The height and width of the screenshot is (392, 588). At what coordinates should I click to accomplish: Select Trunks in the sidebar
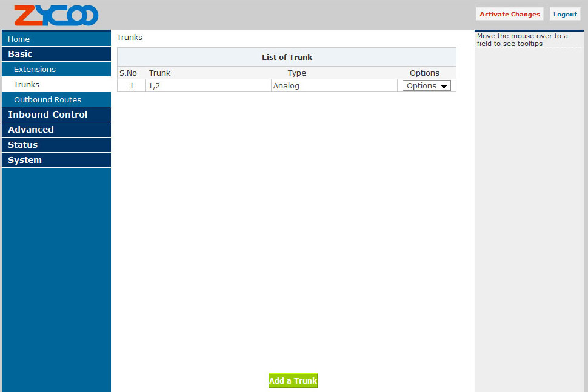coord(27,84)
